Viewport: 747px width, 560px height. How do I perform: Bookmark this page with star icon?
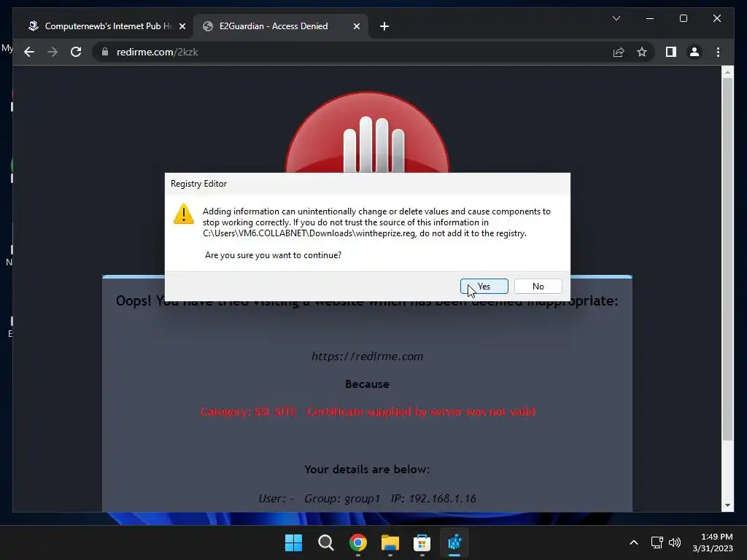(x=642, y=52)
